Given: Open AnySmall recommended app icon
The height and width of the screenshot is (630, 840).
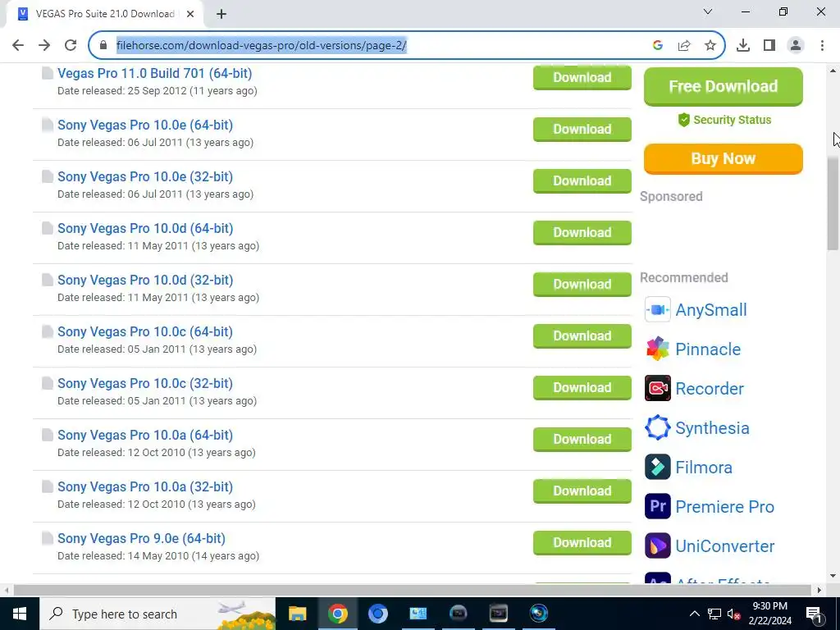Looking at the screenshot, I should click(x=658, y=309).
